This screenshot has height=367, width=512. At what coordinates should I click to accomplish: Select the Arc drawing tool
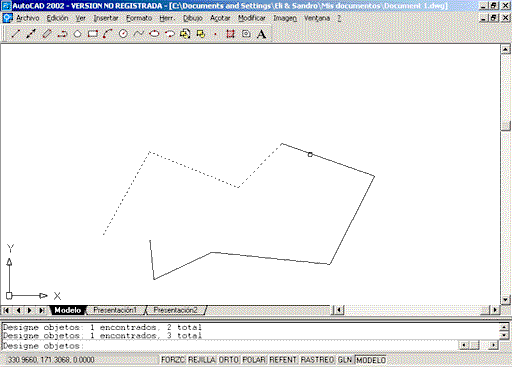pyautogui.click(x=108, y=34)
